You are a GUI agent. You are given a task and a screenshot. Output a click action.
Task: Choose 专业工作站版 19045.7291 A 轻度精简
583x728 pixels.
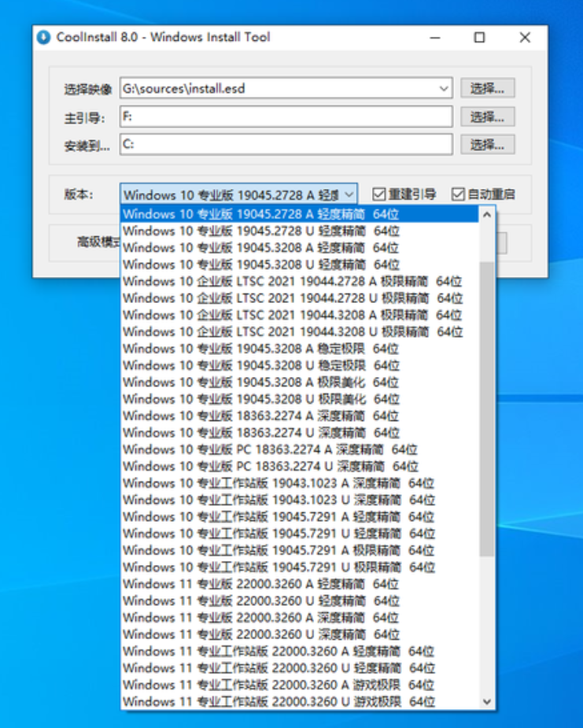pos(300,516)
